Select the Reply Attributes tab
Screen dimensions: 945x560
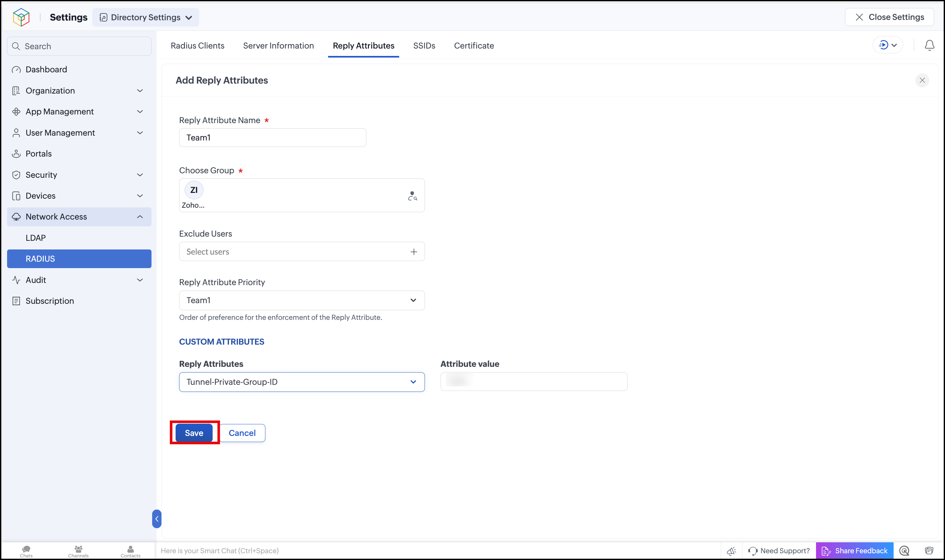pyautogui.click(x=363, y=46)
